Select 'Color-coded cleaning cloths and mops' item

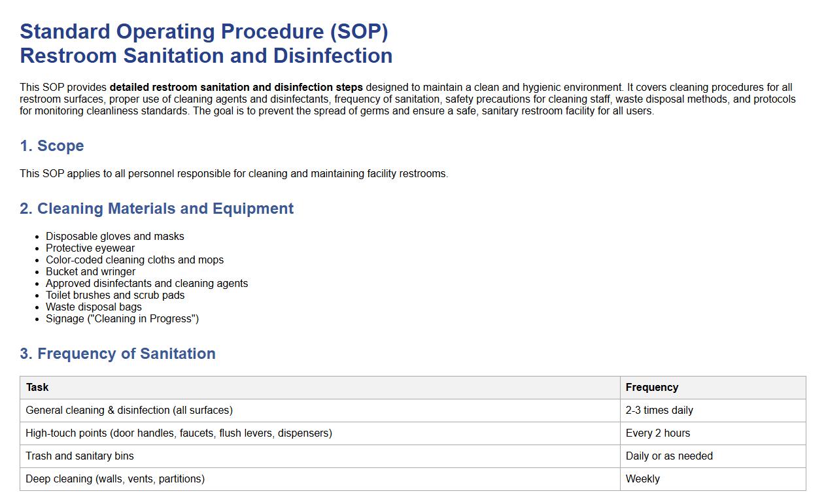coord(134,260)
